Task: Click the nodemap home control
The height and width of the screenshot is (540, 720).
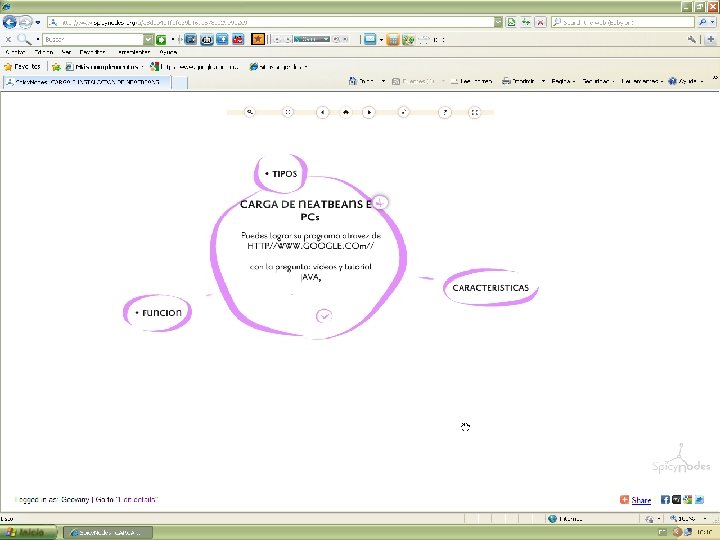Action: (346, 112)
